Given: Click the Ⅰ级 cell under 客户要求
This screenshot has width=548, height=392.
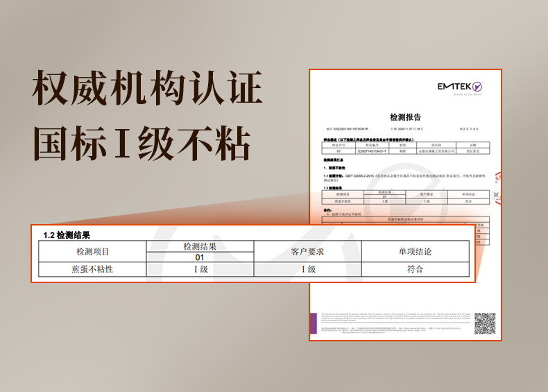Looking at the screenshot, I should 307,269.
